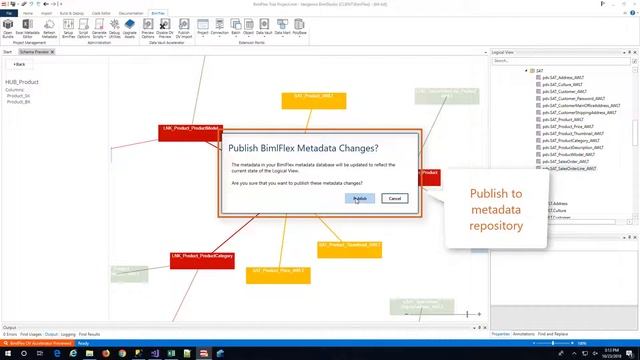The width and height of the screenshot is (640, 360).
Task: Switch to the BimlFlex ribbon tab
Action: [x=158, y=13]
